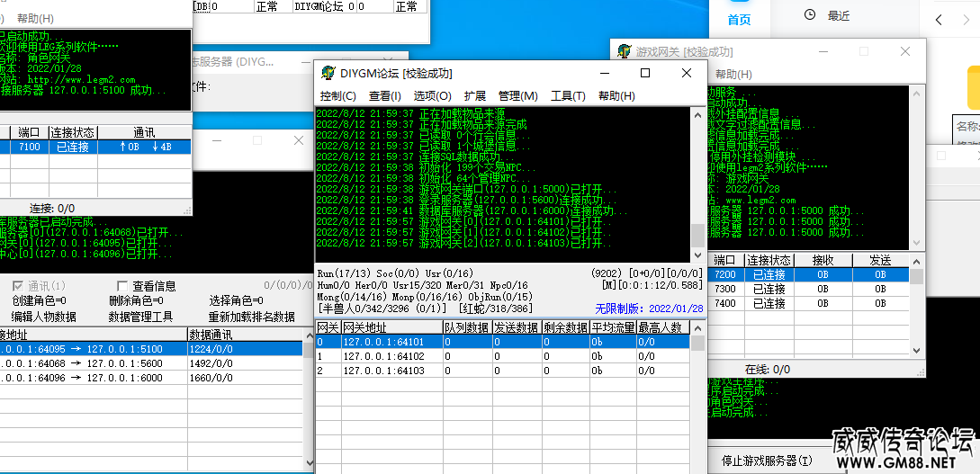Toggle the 通讯(1) checkbox
This screenshot has width=980, height=474.
[18, 286]
